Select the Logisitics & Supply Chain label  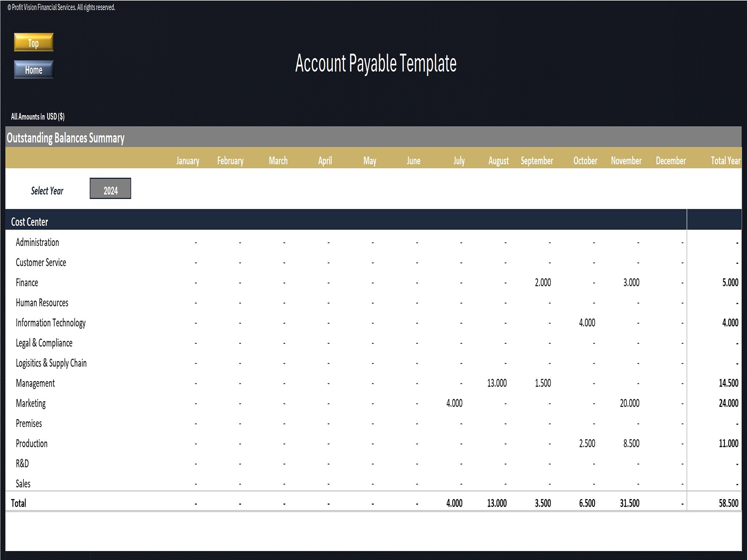(51, 363)
